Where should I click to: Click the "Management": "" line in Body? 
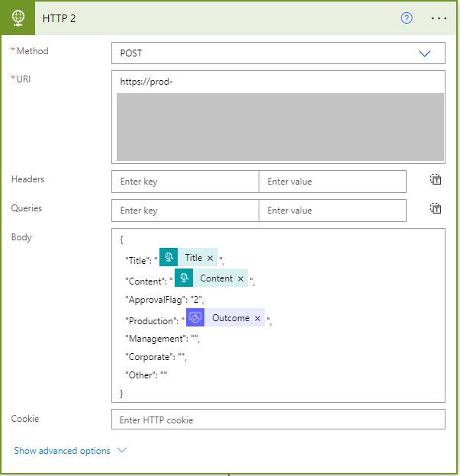pyautogui.click(x=162, y=339)
